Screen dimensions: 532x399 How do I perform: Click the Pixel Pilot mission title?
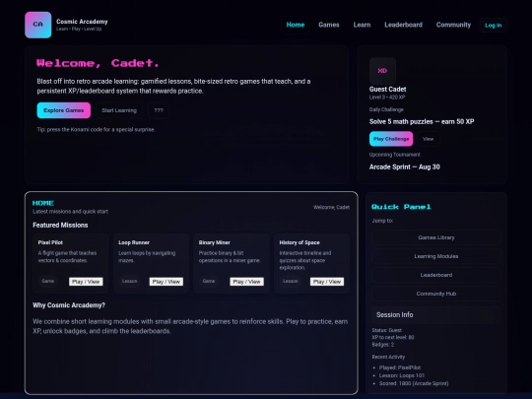tap(50, 242)
